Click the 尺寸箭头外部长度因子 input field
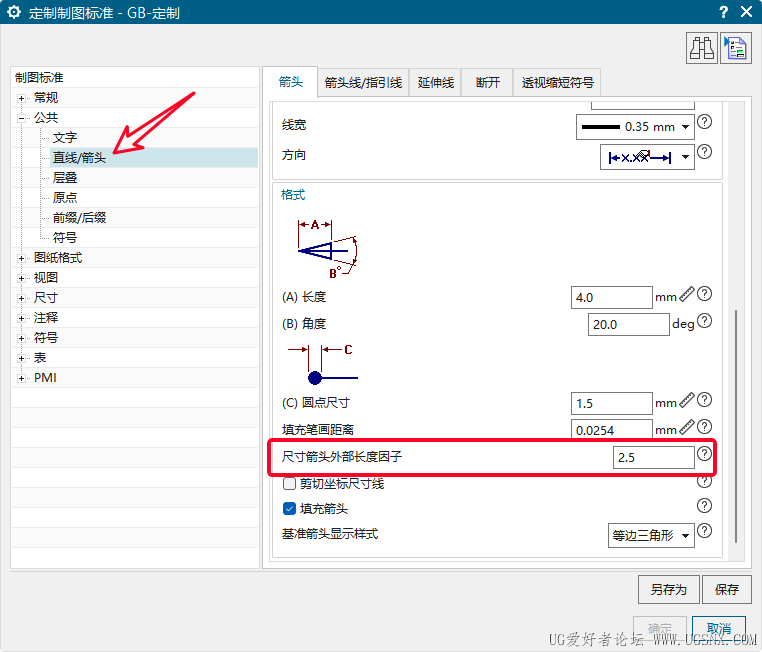 click(x=653, y=457)
